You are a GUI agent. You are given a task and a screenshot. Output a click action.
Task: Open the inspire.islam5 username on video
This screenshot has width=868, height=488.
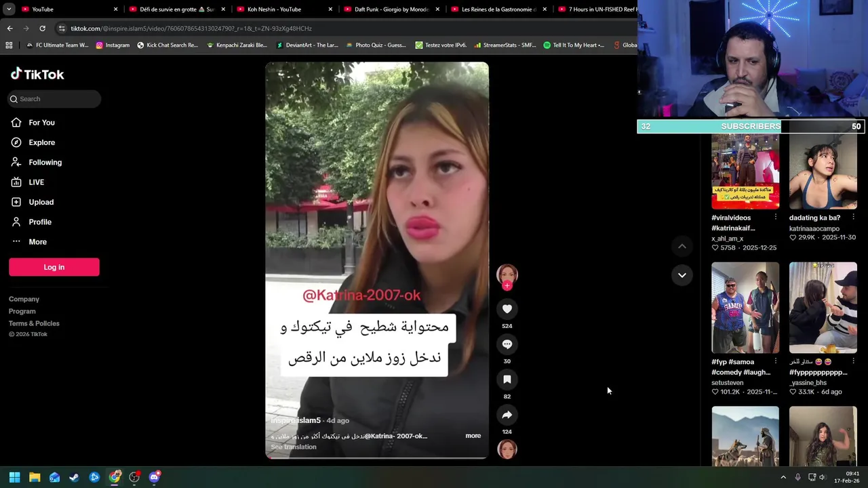tap(296, 420)
